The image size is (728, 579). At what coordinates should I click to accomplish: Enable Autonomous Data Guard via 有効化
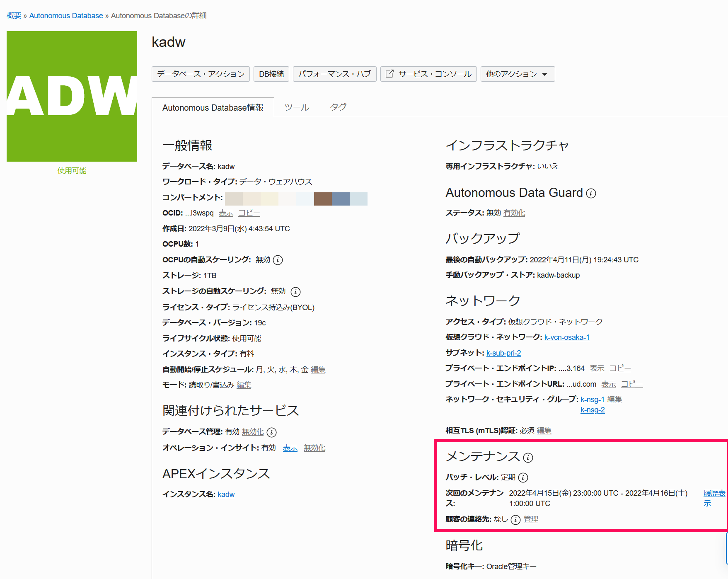(x=514, y=213)
